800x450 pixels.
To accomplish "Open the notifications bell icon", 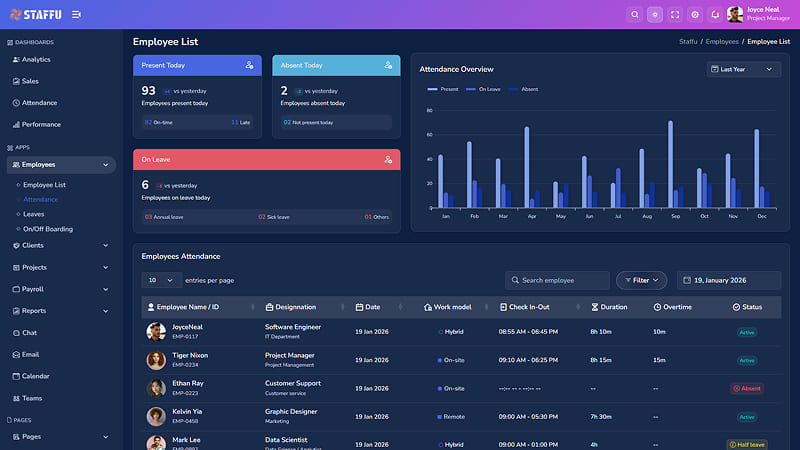I will pyautogui.click(x=715, y=15).
